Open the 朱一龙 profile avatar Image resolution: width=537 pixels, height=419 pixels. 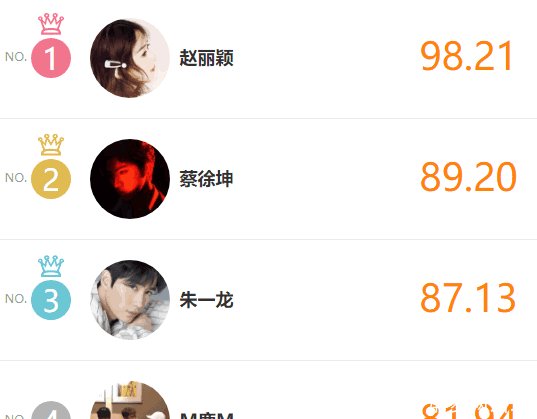(x=130, y=300)
